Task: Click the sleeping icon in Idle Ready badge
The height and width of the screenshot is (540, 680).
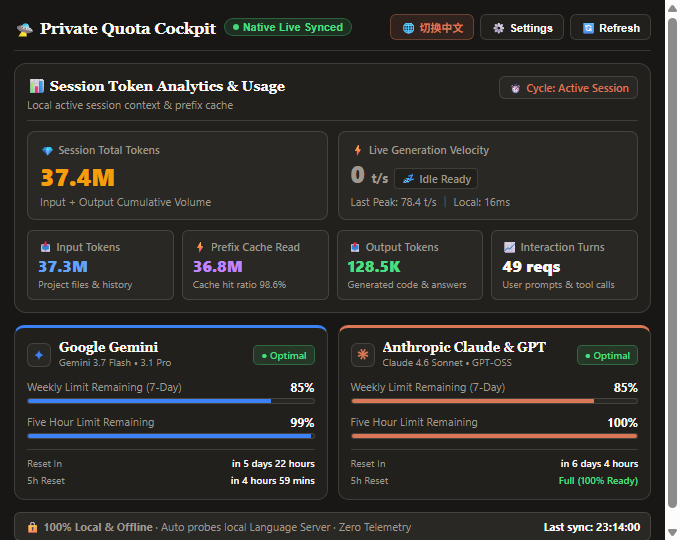Action: (x=408, y=179)
